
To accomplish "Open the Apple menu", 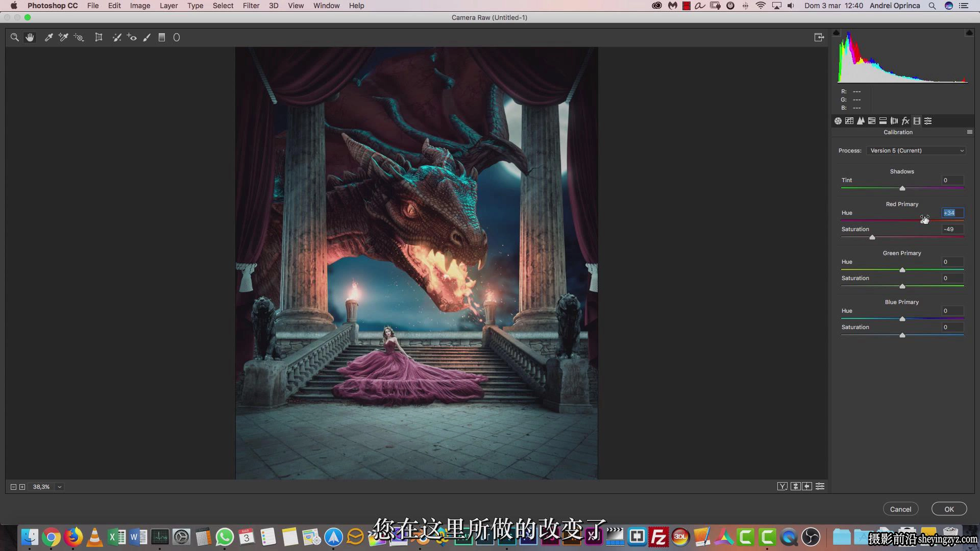I will tap(14, 6).
